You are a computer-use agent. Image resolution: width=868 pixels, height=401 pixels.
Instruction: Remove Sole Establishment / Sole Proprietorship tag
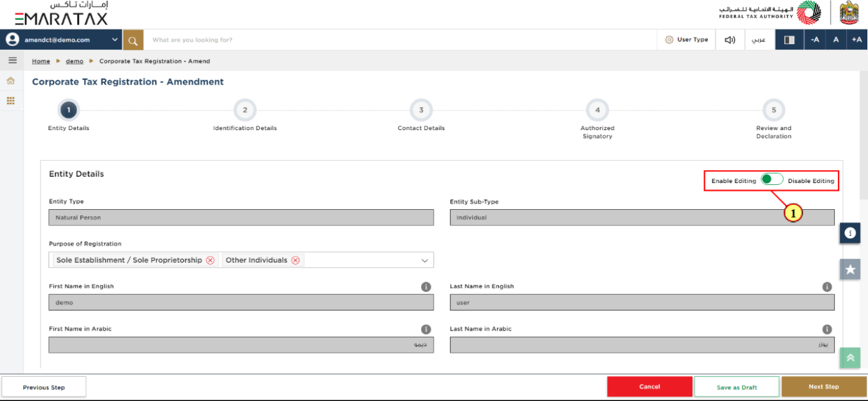[x=210, y=260]
